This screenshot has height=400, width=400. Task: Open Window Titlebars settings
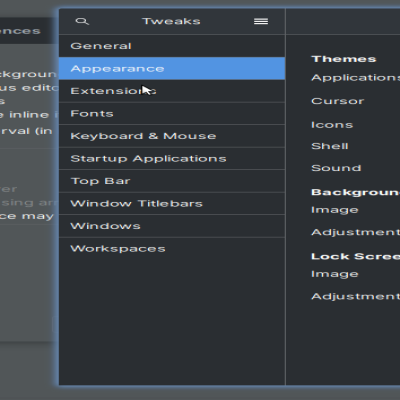click(172, 203)
